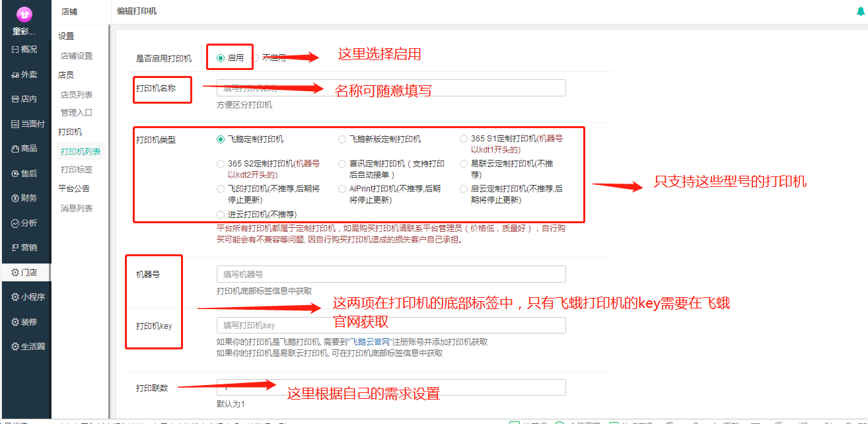Open the 概况 overview sidebar item
868x424 pixels.
tap(24, 49)
